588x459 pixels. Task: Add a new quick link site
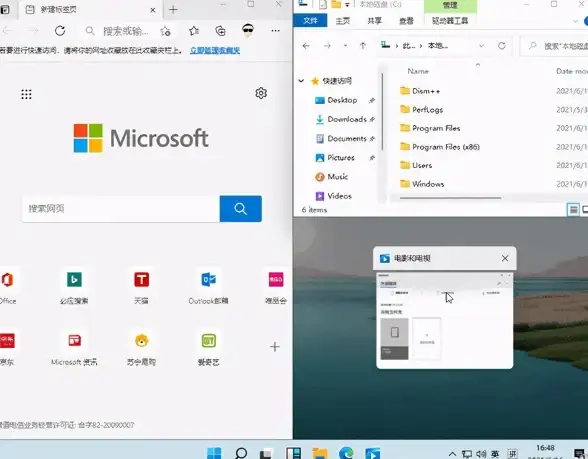tap(275, 346)
